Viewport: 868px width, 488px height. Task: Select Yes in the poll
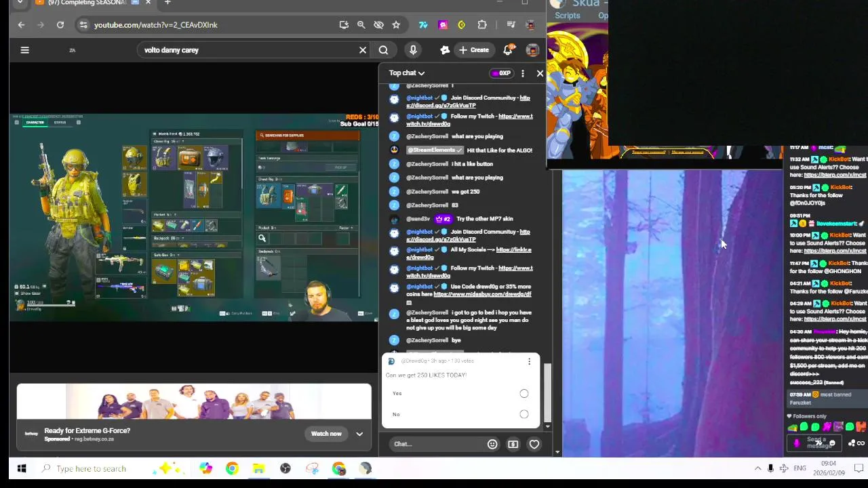point(524,394)
